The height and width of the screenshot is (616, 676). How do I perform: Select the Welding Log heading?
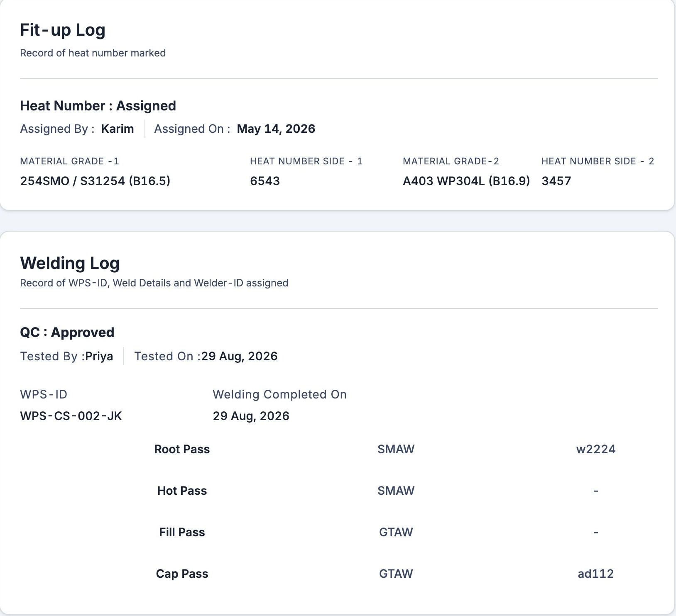(x=70, y=263)
